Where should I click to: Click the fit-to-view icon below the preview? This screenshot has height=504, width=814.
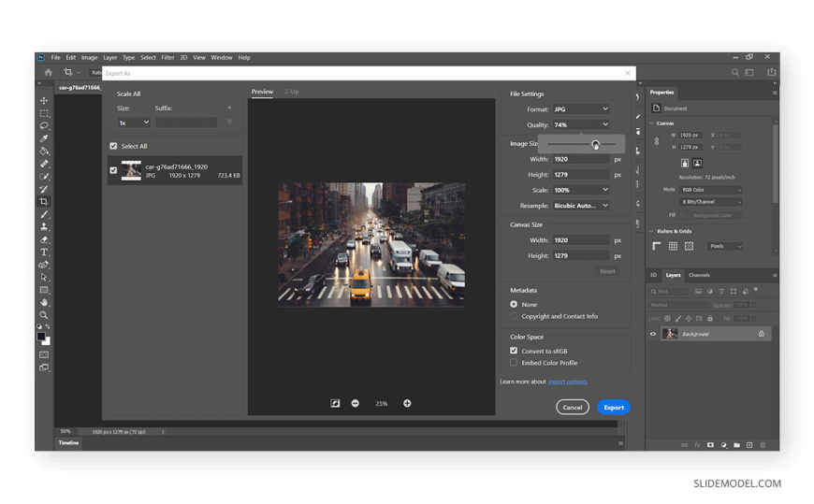click(x=335, y=403)
